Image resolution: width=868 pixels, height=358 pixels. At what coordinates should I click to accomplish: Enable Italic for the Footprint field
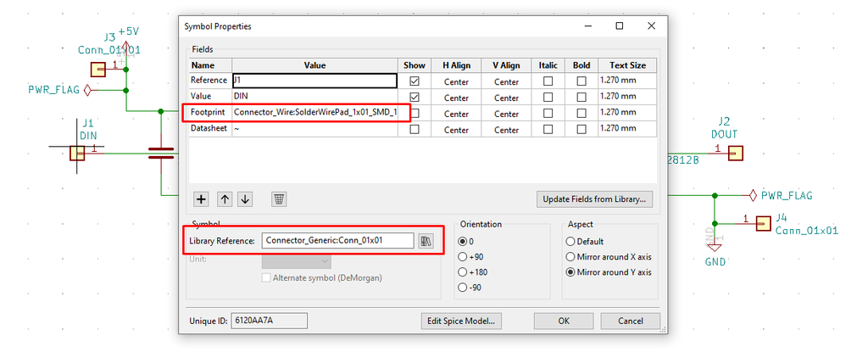tap(548, 113)
